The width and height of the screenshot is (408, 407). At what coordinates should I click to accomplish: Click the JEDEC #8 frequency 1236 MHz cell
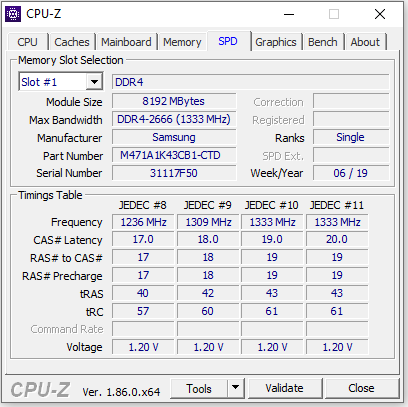(x=143, y=222)
